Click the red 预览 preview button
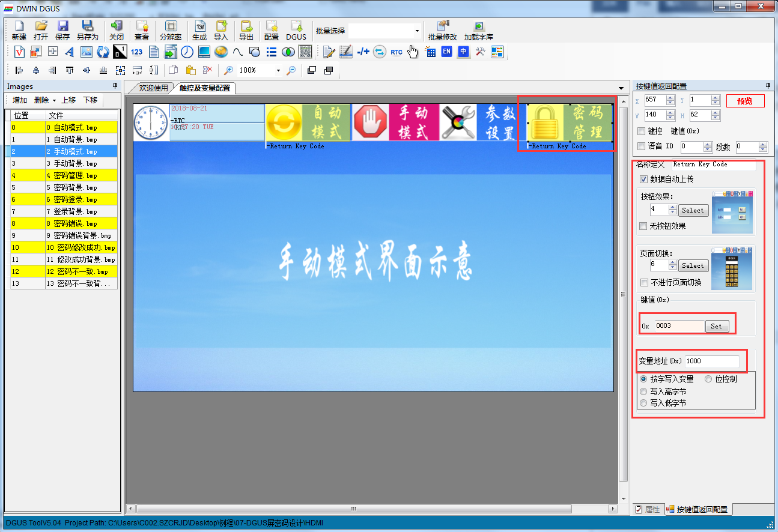Screen dimensions: 778x532 (746, 100)
